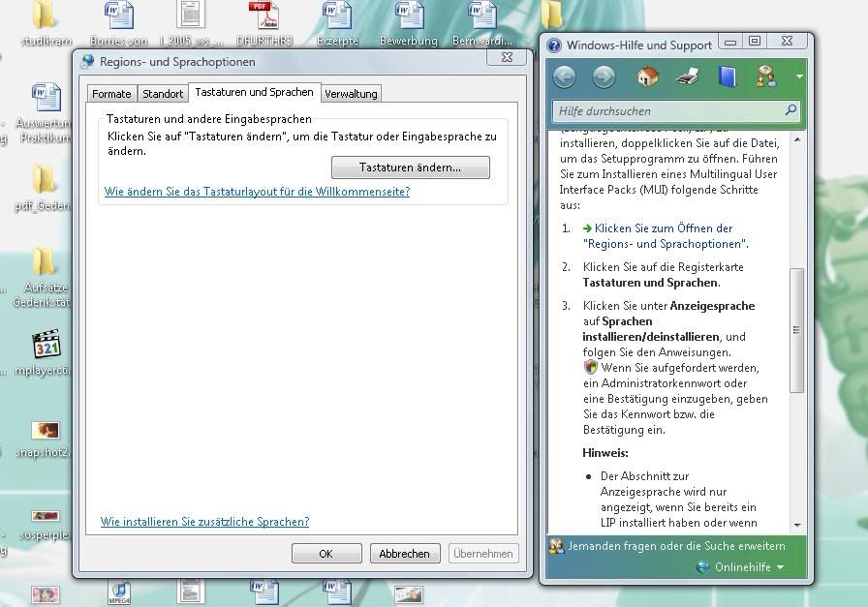The image size is (868, 607).
Task: Select the Bernwardi Word document icon
Action: pyautogui.click(x=481, y=23)
